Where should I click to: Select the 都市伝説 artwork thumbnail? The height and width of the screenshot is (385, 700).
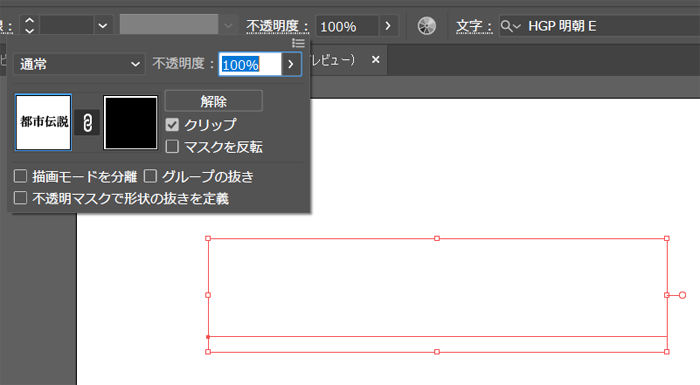43,122
